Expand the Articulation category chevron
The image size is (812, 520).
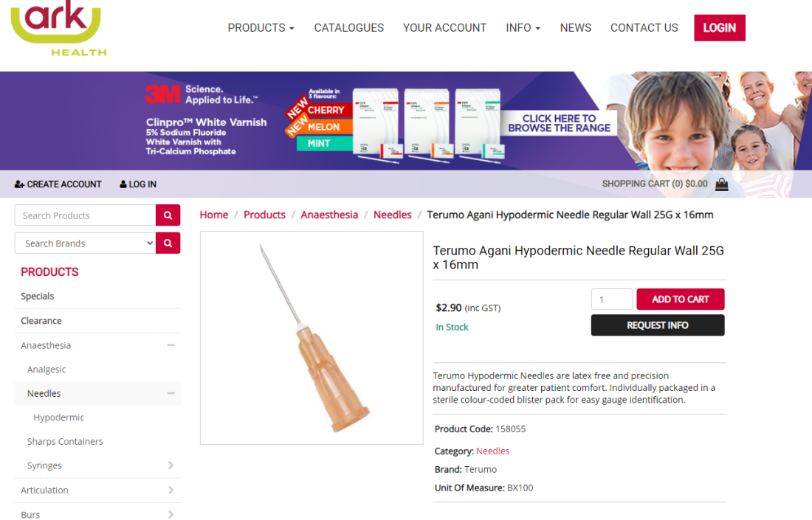click(x=171, y=490)
